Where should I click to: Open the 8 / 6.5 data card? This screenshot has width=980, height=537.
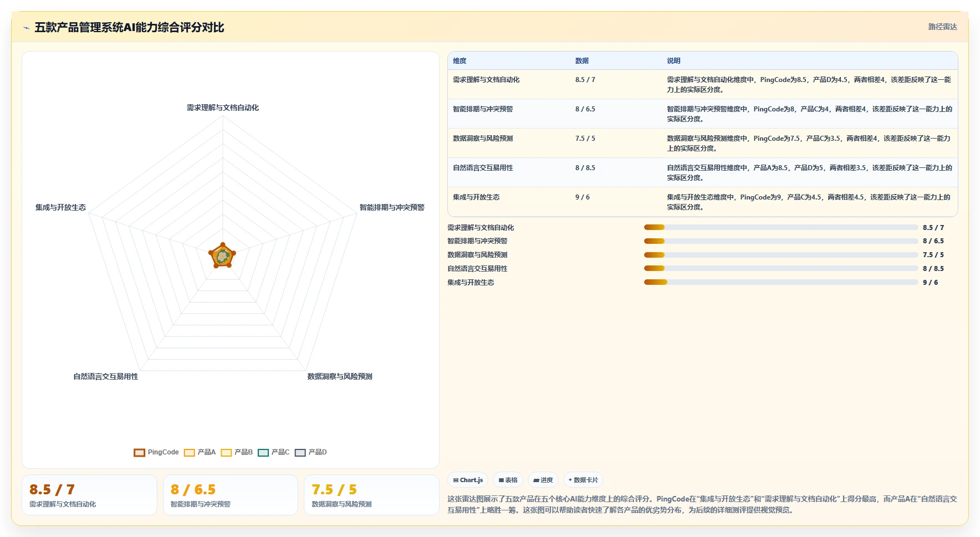click(x=230, y=495)
